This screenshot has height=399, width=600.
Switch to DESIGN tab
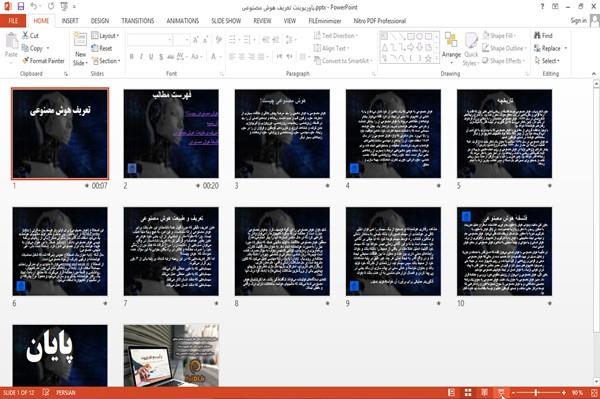pos(100,21)
